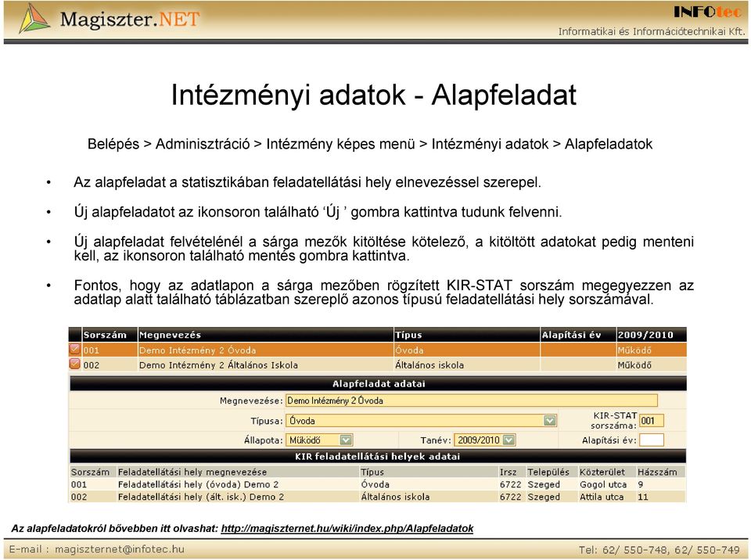Click the Intézményi adatok - Alapfeladat title
The image size is (751, 560).
[374, 95]
